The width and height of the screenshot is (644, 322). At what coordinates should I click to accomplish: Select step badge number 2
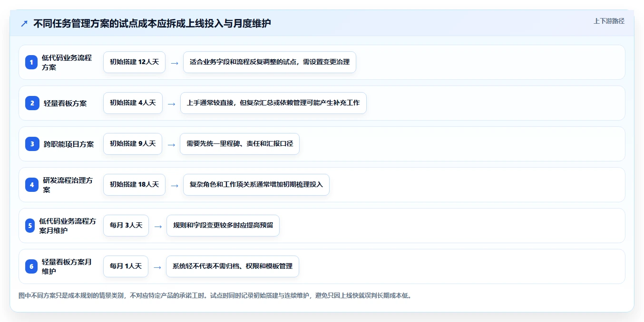tap(31, 103)
